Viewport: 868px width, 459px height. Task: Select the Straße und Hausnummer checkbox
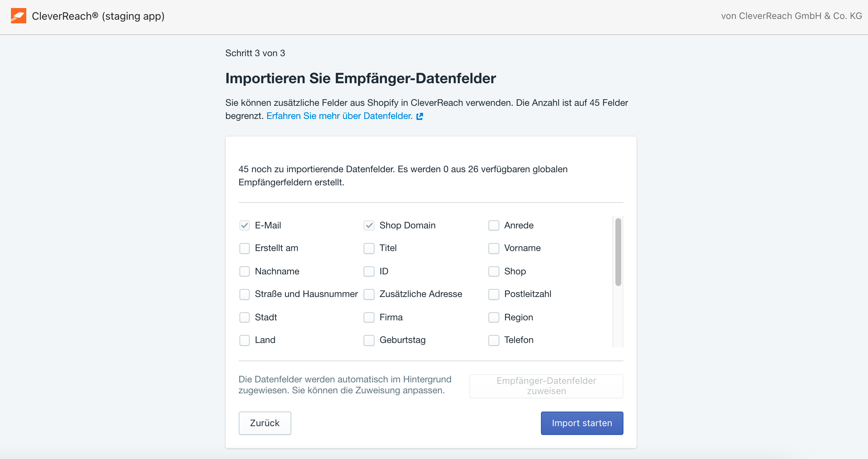245,294
